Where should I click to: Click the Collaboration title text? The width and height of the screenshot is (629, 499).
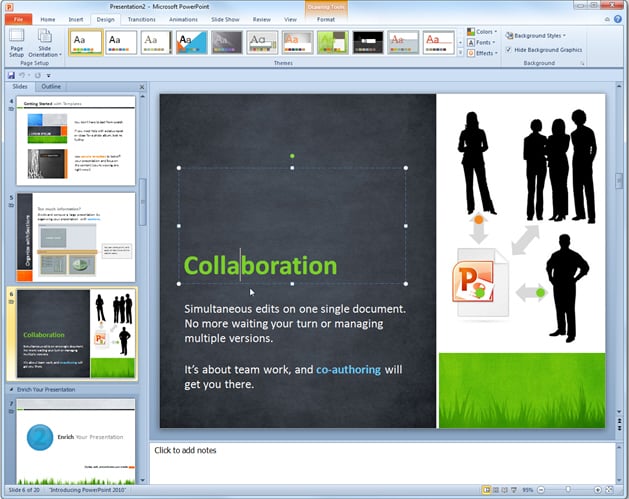[x=260, y=266]
